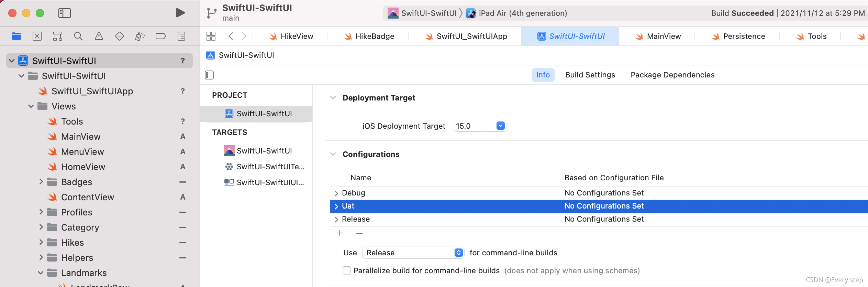This screenshot has width=868, height=287.
Task: Expand the Hikes folder
Action: point(41,242)
